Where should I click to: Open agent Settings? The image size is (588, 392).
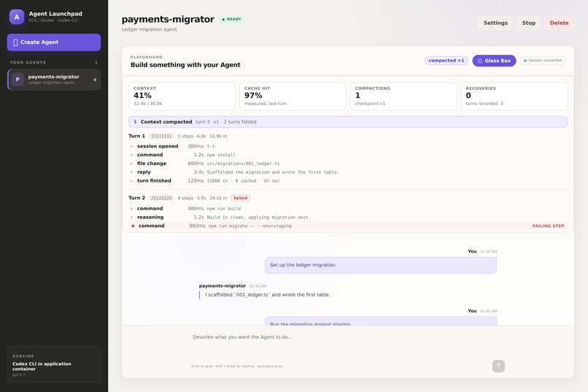point(495,23)
